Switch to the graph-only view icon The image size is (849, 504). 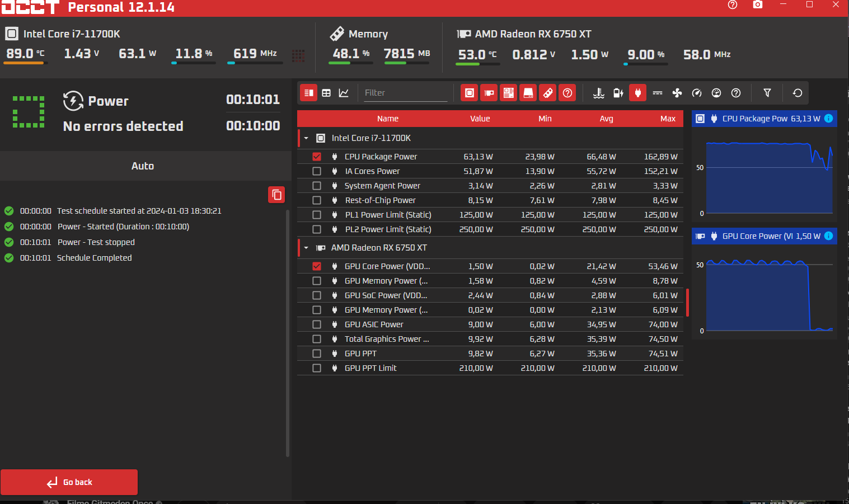click(x=344, y=93)
